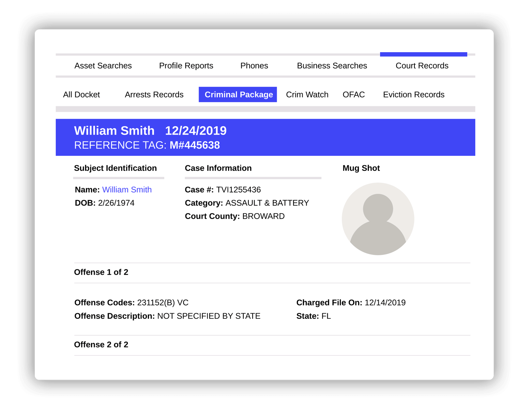Select the OFAC sub-tab
The image size is (532, 409).
(354, 94)
